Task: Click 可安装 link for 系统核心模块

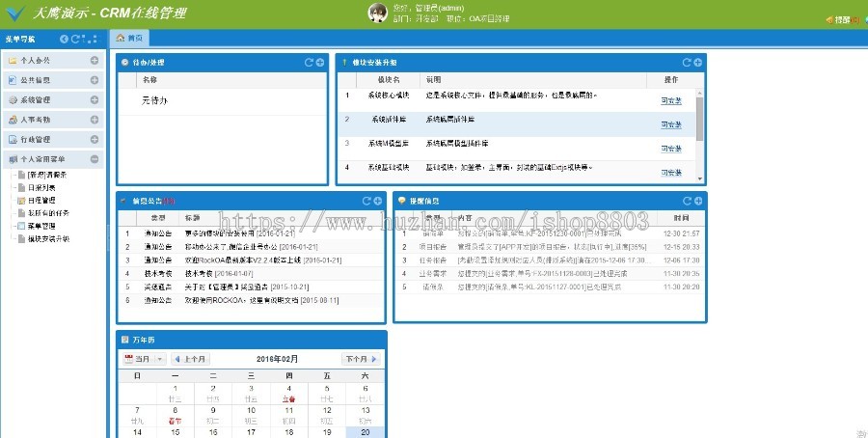Action: pos(671,100)
